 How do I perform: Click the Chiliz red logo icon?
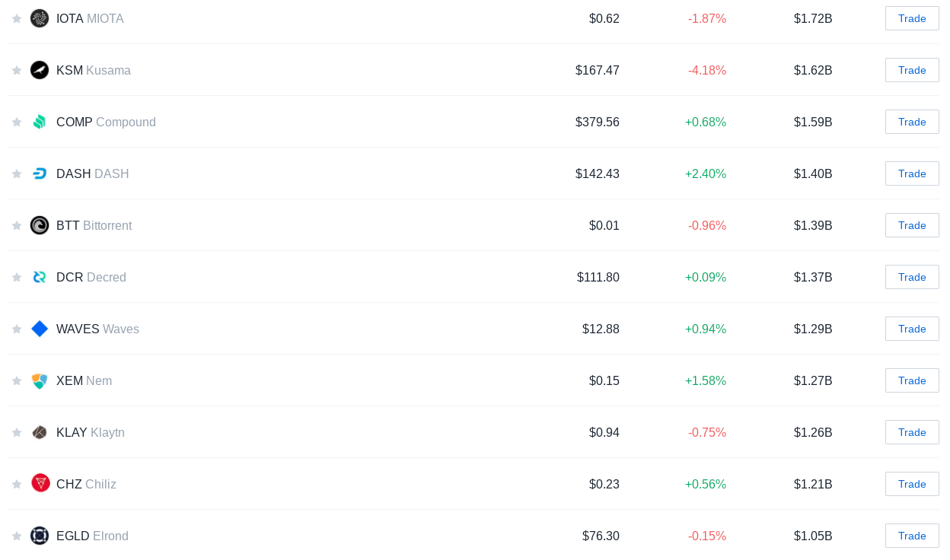(40, 483)
